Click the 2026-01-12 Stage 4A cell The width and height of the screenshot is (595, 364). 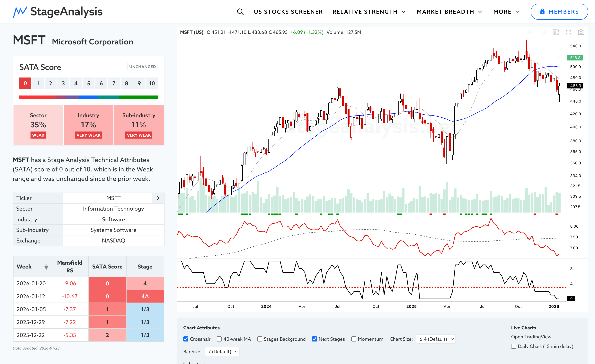tap(145, 296)
